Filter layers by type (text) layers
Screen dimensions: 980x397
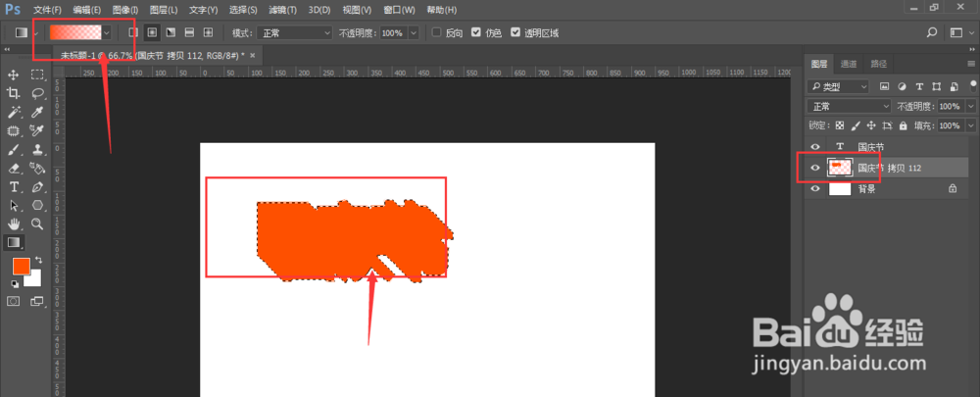pos(919,86)
